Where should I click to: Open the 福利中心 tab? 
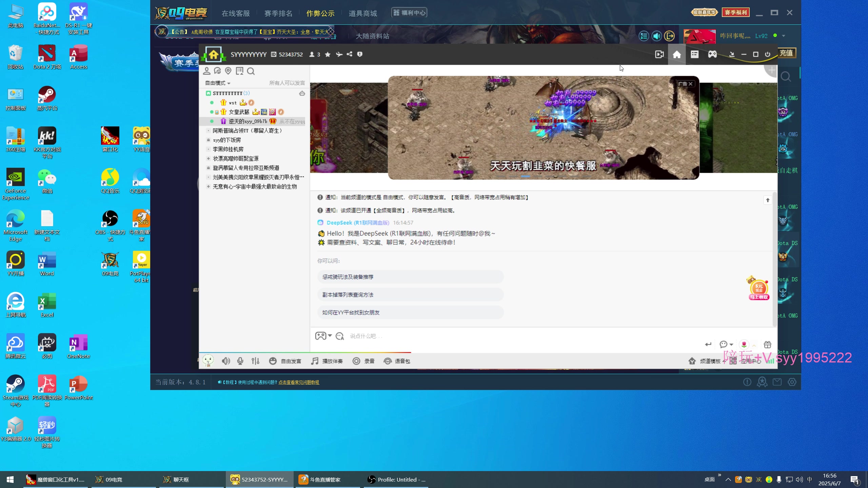409,13
